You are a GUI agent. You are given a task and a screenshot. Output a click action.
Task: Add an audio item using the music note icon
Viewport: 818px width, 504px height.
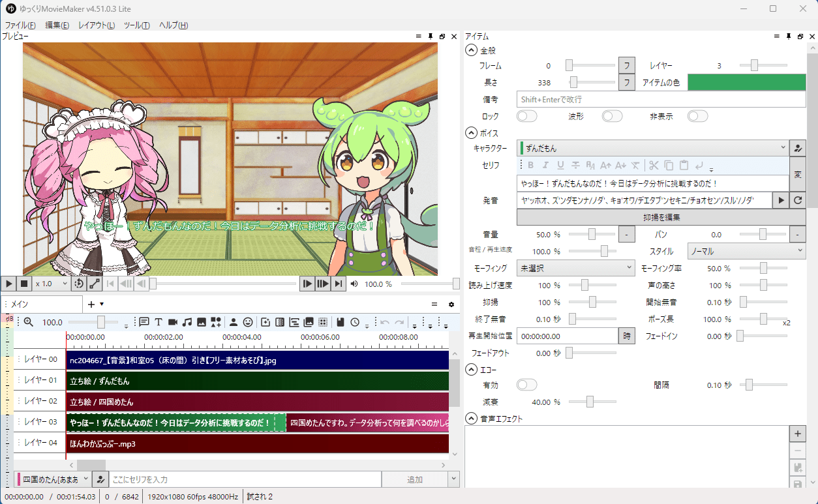pyautogui.click(x=186, y=321)
